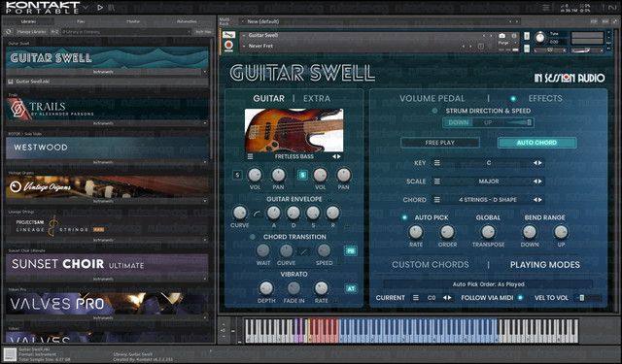Click the camera snapshot icon
The height and width of the screenshot is (364, 622).
click(502, 35)
